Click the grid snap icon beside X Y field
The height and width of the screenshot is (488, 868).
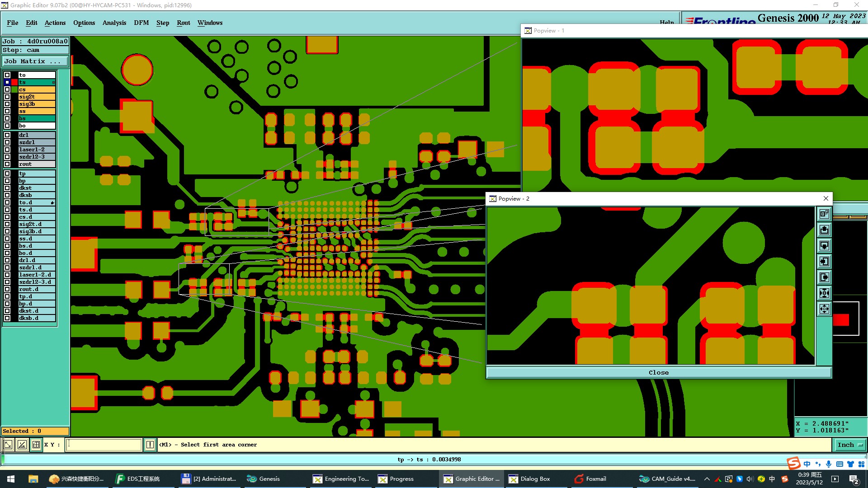coord(36,445)
